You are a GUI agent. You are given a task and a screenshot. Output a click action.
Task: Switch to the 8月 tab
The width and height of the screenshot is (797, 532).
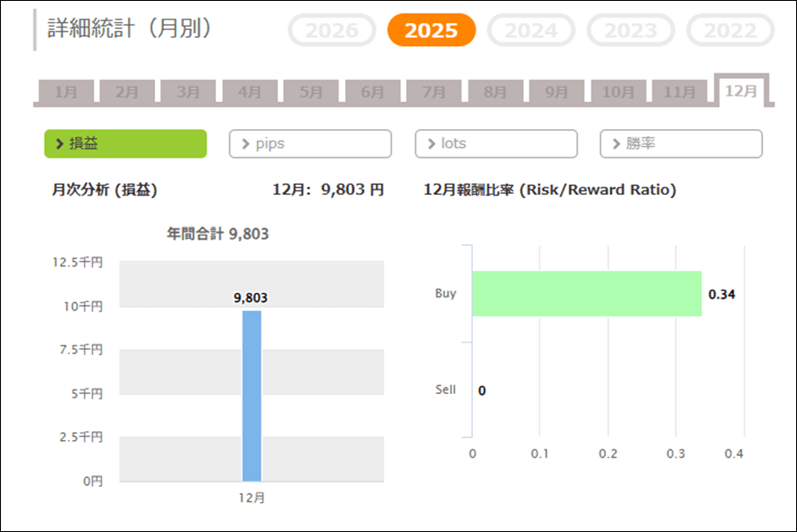click(496, 92)
